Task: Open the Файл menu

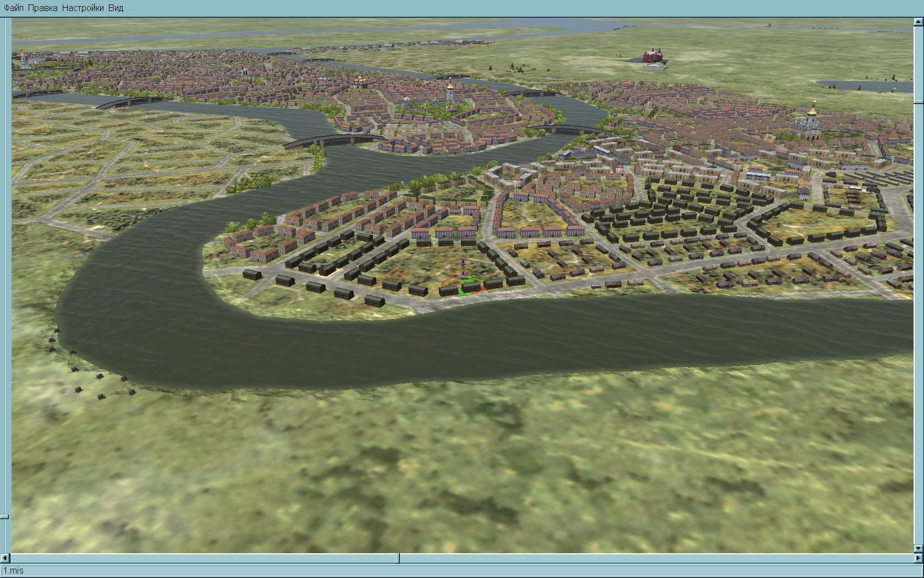Action: pyautogui.click(x=14, y=8)
